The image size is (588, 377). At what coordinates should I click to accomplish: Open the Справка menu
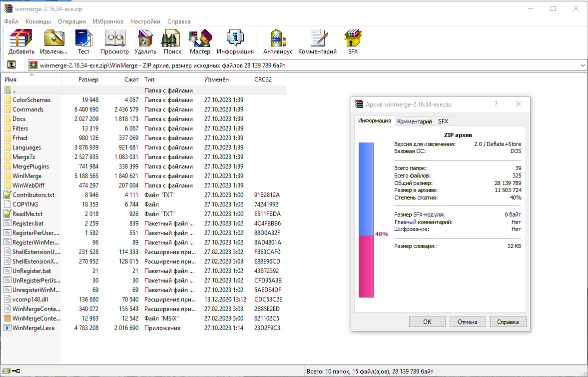click(179, 21)
